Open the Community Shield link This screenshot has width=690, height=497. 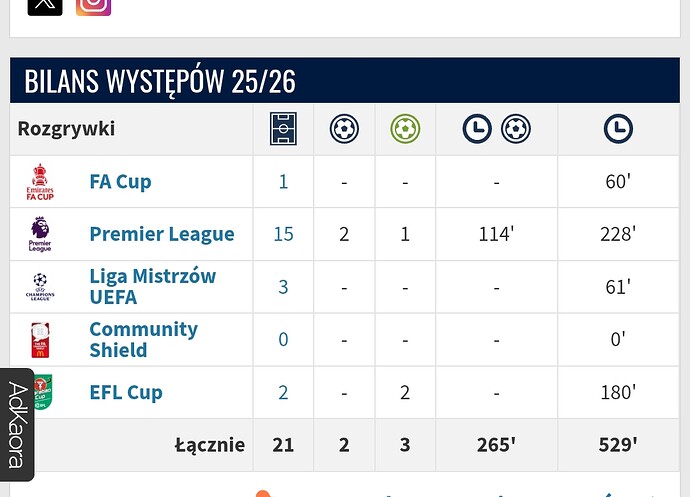point(143,340)
